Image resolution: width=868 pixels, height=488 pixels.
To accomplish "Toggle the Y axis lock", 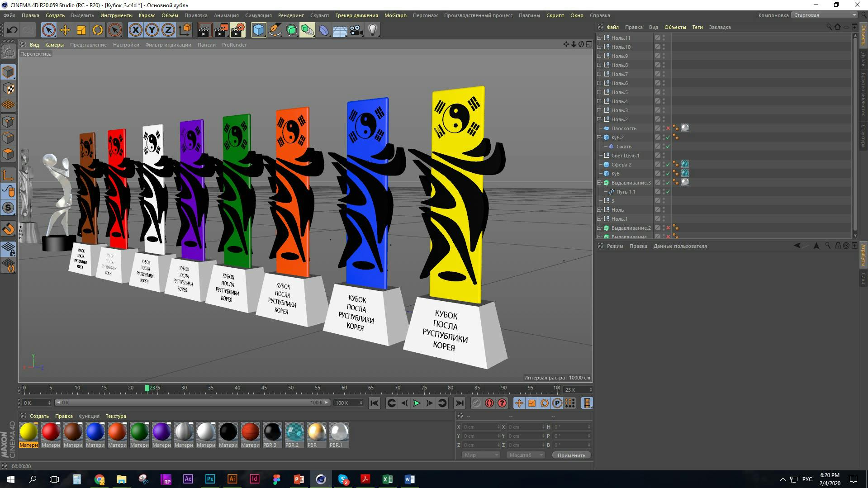I will tap(152, 30).
